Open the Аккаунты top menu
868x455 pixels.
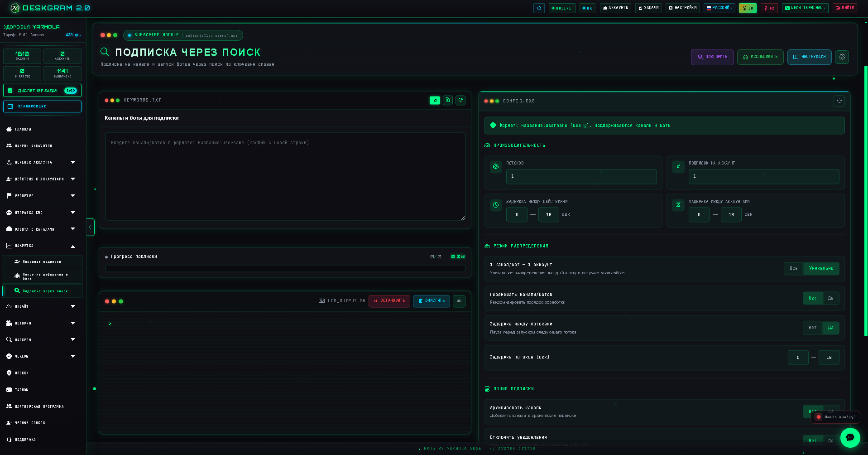[615, 8]
